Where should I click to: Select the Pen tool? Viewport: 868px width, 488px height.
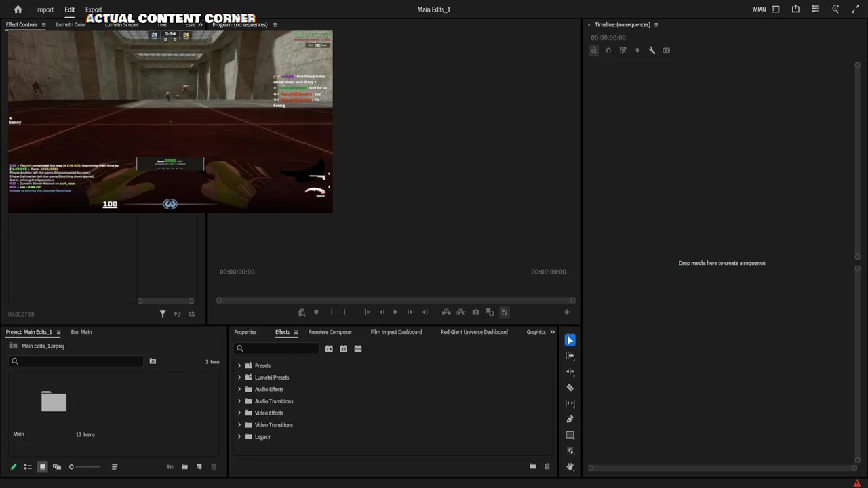tap(570, 419)
